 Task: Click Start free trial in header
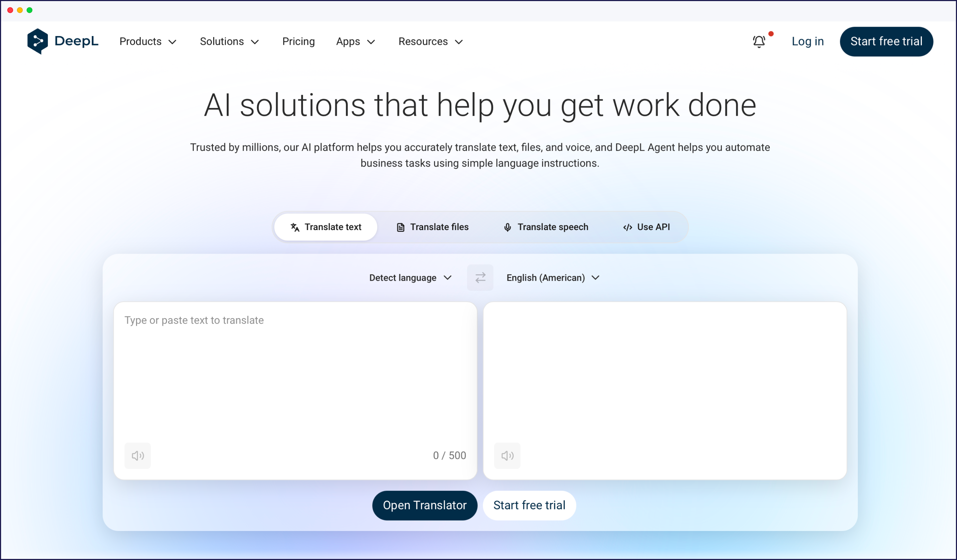pyautogui.click(x=886, y=41)
